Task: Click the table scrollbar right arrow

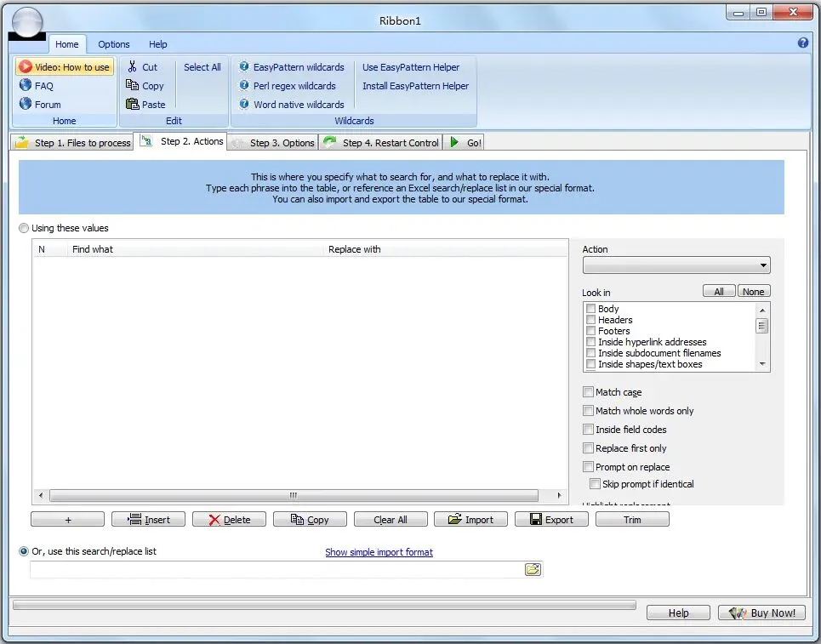Action: click(x=559, y=495)
